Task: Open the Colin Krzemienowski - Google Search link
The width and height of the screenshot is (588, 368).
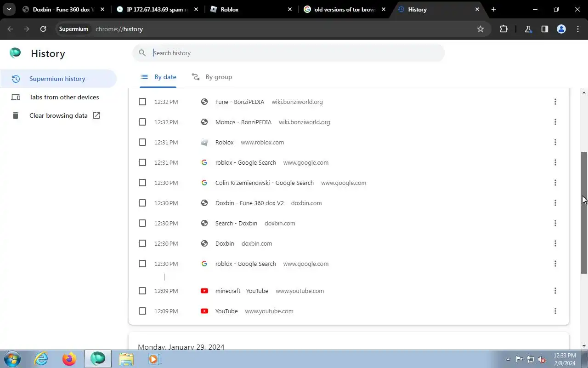Action: 265,183
